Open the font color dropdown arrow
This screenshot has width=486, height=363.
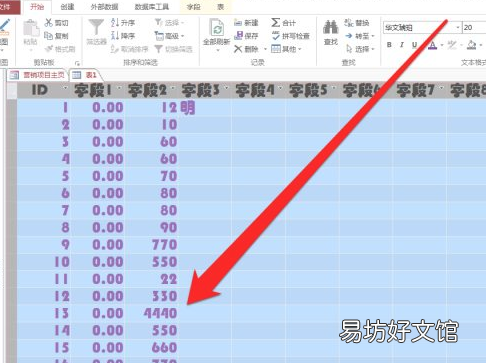[442, 45]
